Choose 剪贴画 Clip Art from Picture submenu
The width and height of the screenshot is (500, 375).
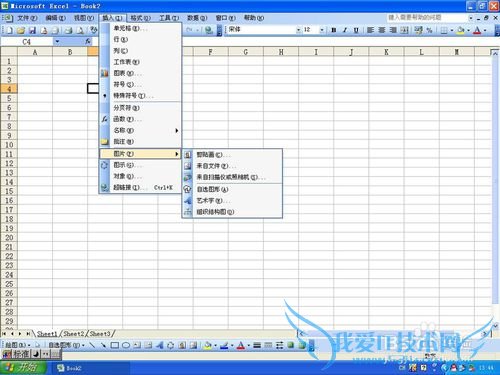pos(232,155)
